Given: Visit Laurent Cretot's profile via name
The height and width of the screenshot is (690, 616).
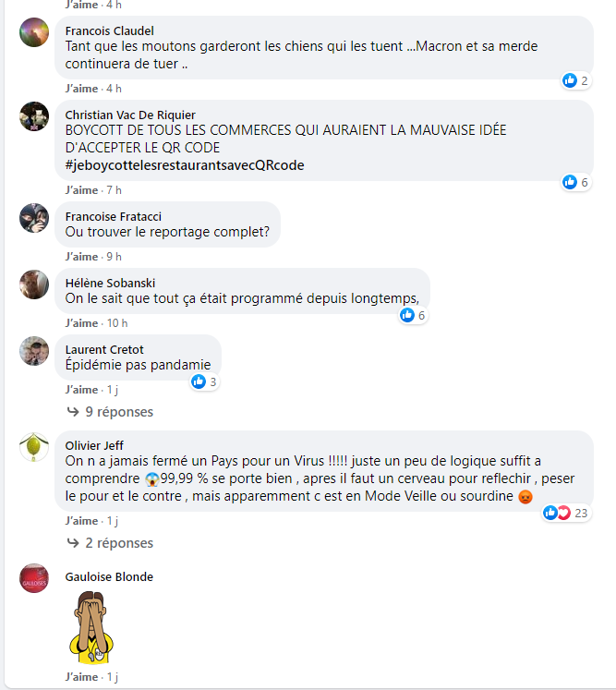Looking at the screenshot, I should [x=104, y=349].
